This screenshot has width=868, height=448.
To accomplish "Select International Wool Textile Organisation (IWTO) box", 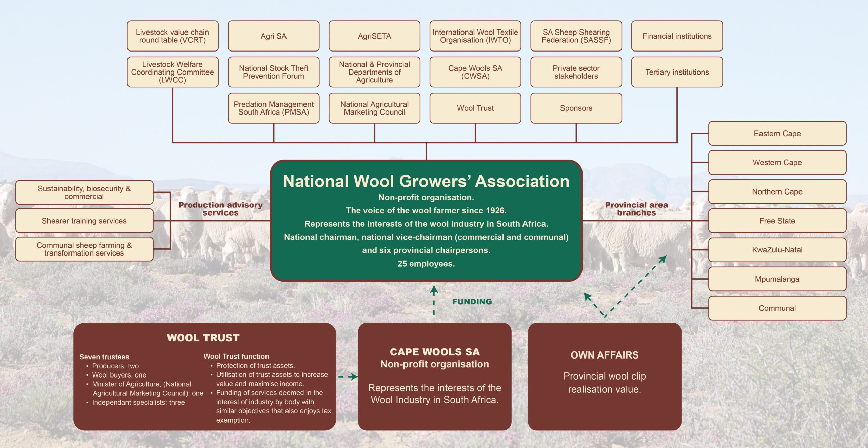I will click(x=475, y=36).
